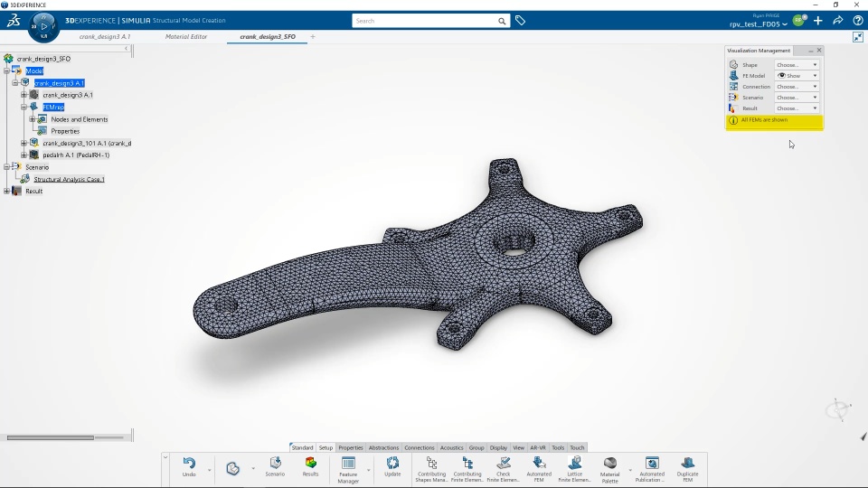Screen dimensions: 868x488
Task: Launch the Feature Manager tool
Action: 348,463
